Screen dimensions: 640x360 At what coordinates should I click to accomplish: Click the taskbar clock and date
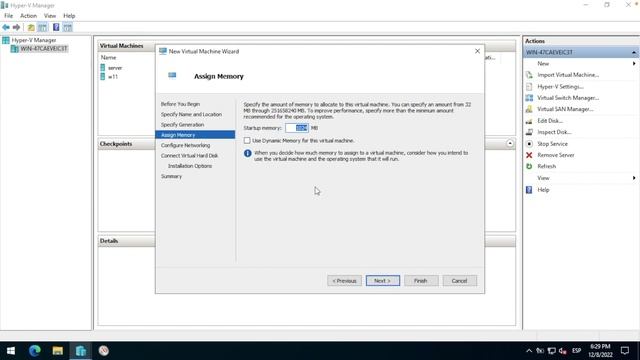click(600, 351)
